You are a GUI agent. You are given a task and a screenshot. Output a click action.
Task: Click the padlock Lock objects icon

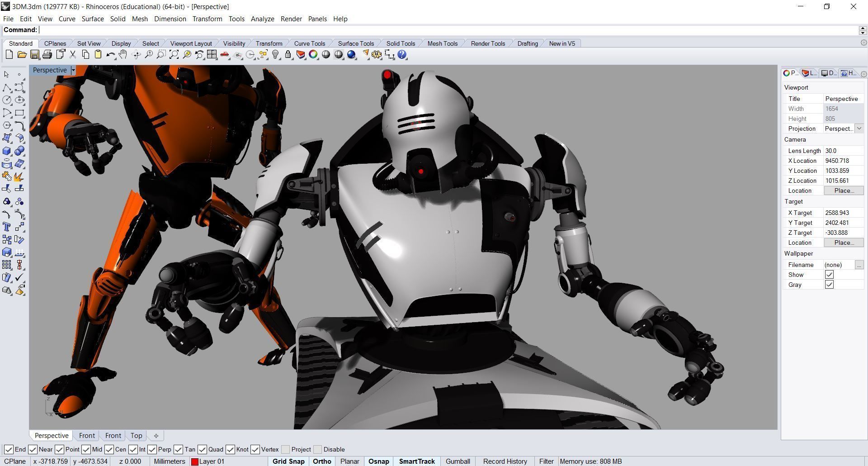[288, 55]
